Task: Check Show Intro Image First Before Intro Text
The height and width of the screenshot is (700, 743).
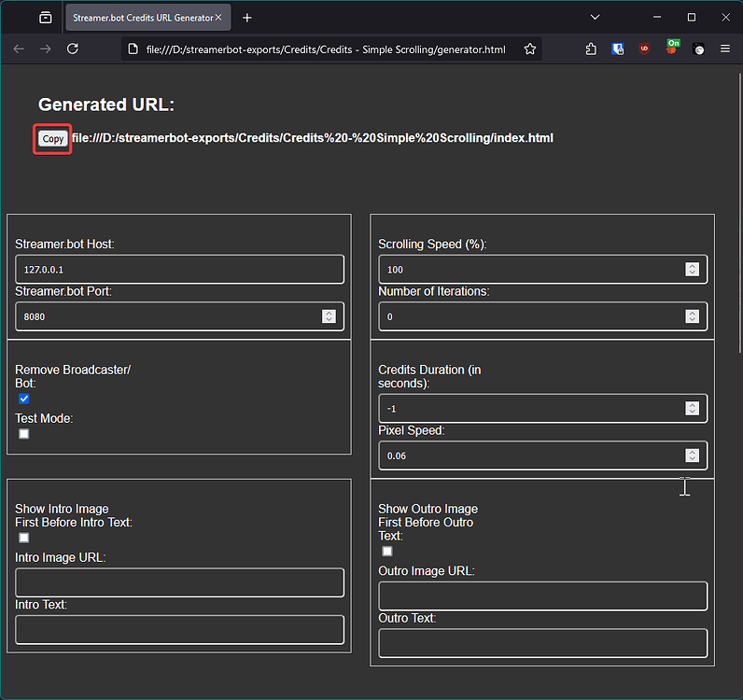Action: pyautogui.click(x=23, y=538)
